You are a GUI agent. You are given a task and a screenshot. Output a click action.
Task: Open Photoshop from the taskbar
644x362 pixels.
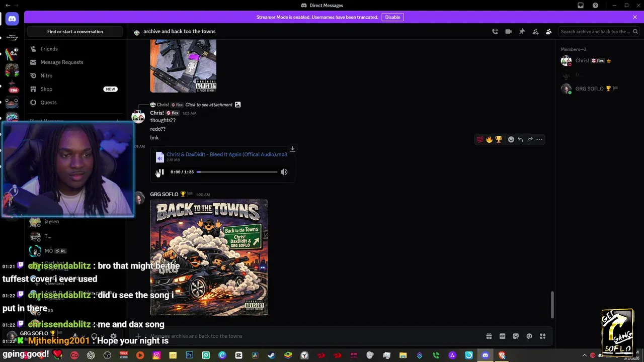(x=189, y=355)
